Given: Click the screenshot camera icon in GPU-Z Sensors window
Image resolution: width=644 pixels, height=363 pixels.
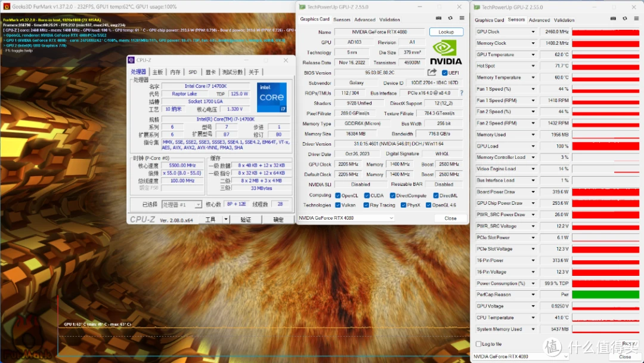Looking at the screenshot, I should point(613,19).
